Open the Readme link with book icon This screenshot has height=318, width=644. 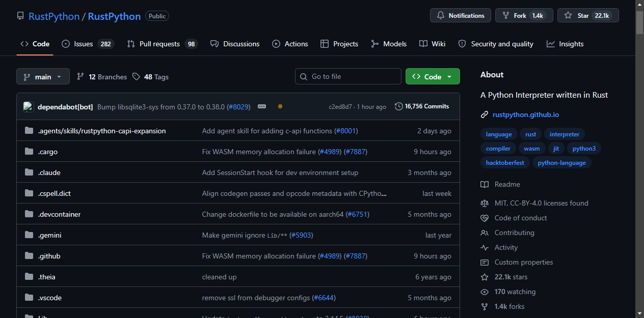tap(500, 184)
